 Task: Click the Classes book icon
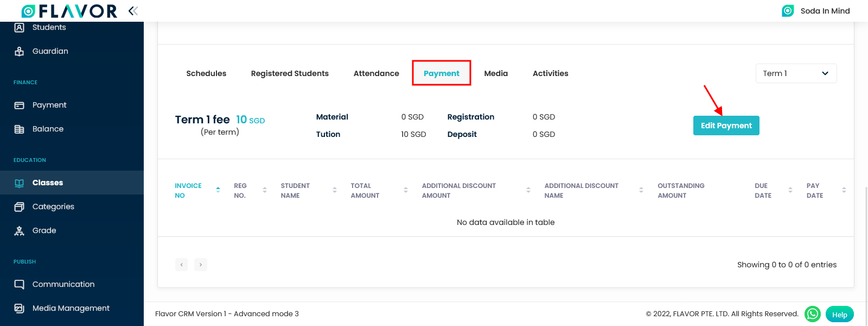(20, 183)
